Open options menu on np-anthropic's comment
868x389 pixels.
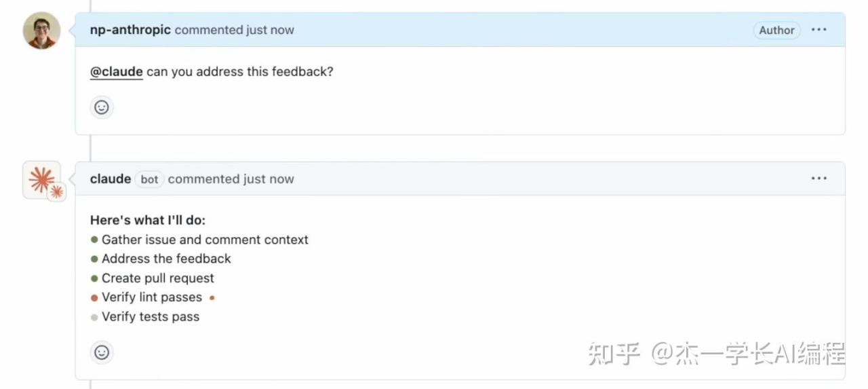[818, 30]
